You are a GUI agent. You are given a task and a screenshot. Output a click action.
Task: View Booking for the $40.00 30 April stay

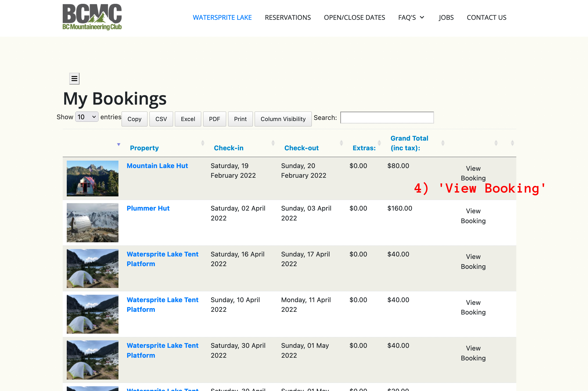[x=473, y=353]
